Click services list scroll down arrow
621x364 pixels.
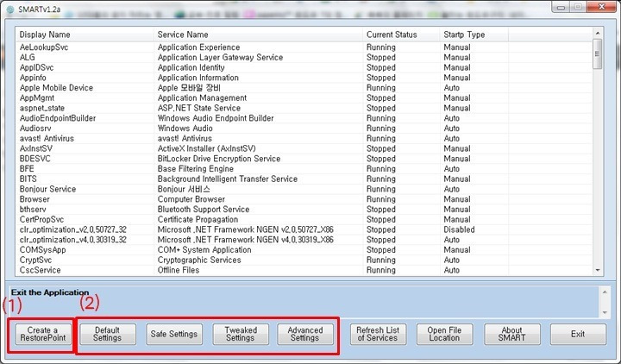(x=598, y=270)
